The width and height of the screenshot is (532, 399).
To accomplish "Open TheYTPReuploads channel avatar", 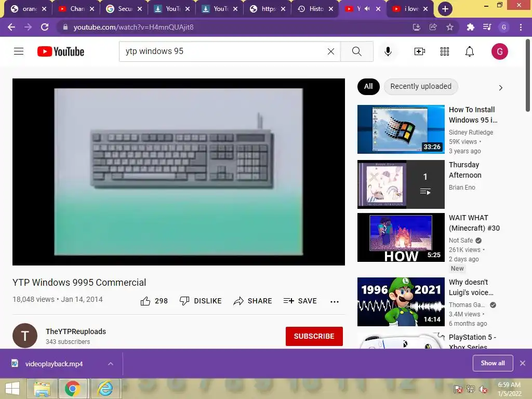I will point(25,336).
